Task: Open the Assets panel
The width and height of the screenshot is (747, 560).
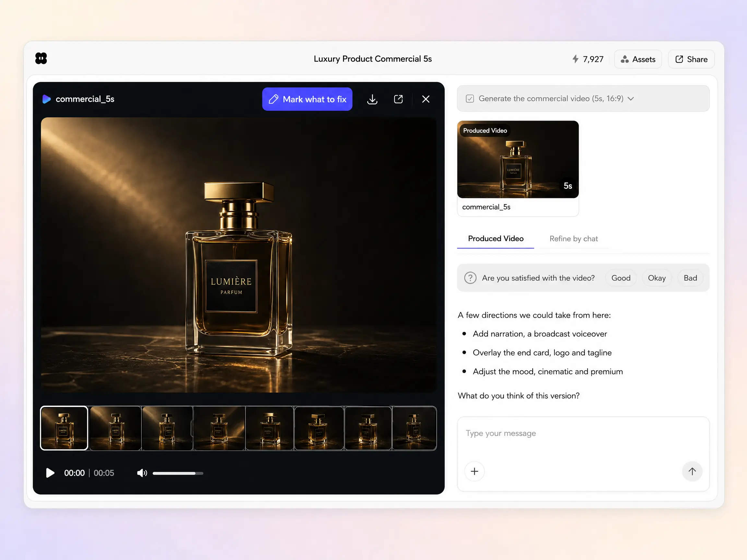Action: coord(638,59)
